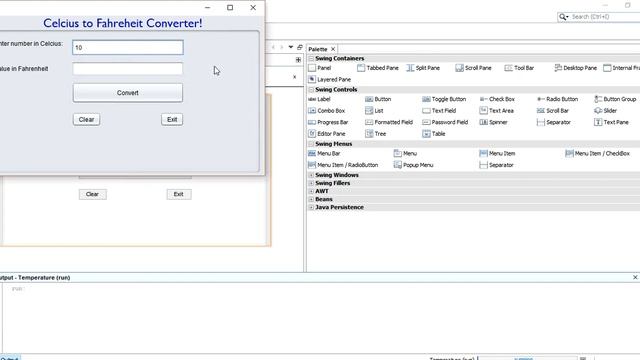This screenshot has height=360, width=640.
Task: Select the Panel component in Palette
Action: tap(320, 68)
